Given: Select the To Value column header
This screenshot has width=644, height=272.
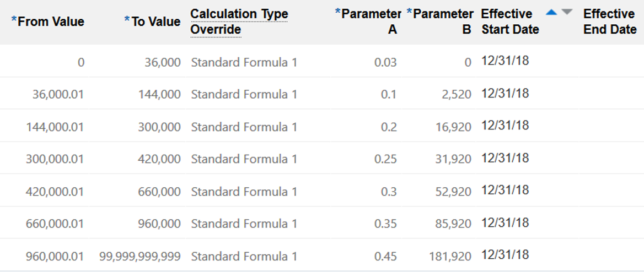Looking at the screenshot, I should (153, 21).
